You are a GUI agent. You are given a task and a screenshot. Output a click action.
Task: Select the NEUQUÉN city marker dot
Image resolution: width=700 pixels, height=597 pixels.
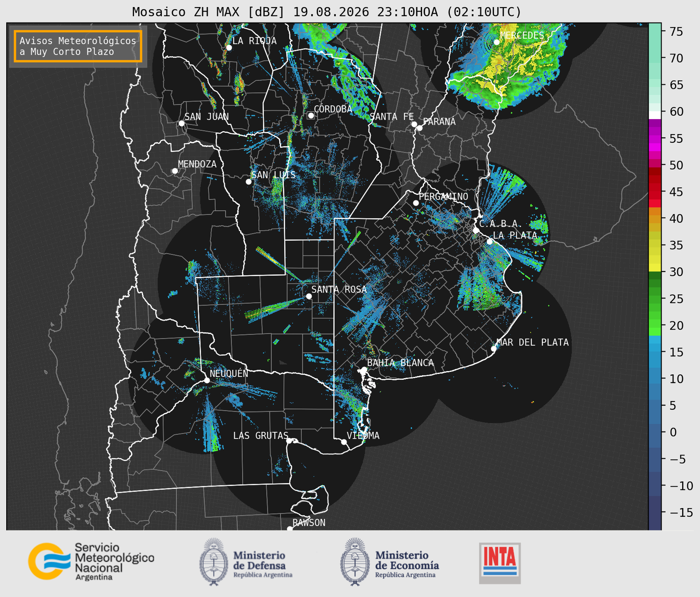(x=207, y=380)
